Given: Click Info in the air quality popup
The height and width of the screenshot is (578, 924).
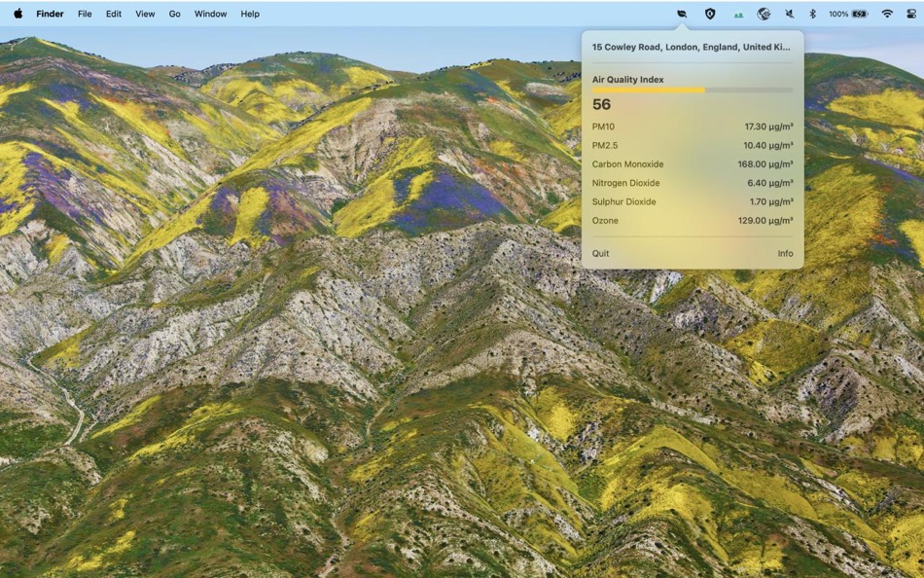Looking at the screenshot, I should coord(785,253).
